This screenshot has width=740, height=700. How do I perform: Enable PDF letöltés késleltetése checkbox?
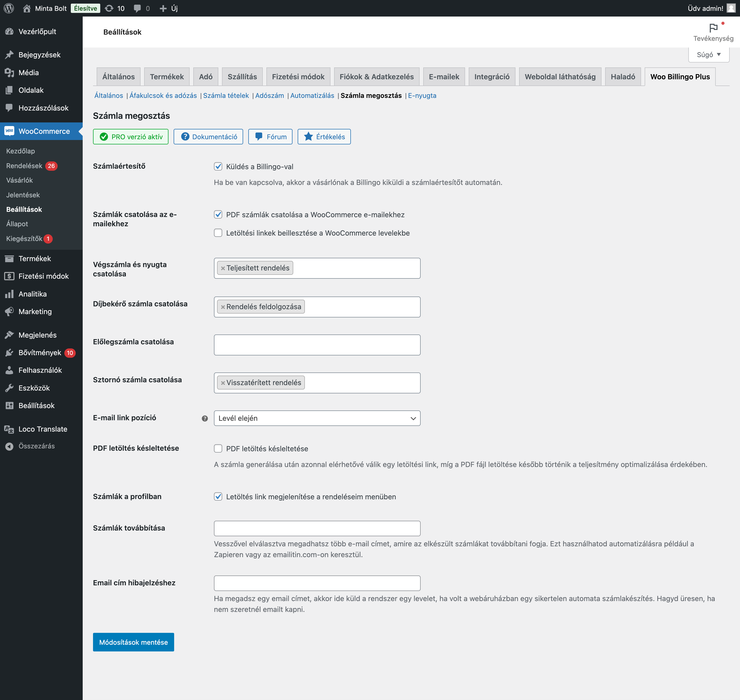[218, 448]
